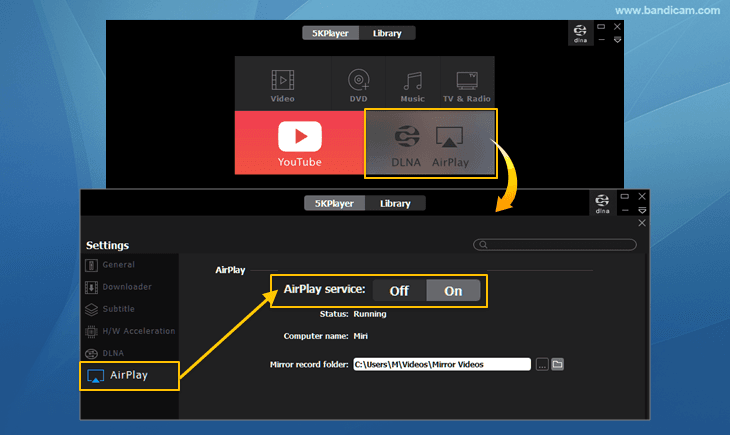Select the 5KPlayer tab in settings window

(334, 204)
